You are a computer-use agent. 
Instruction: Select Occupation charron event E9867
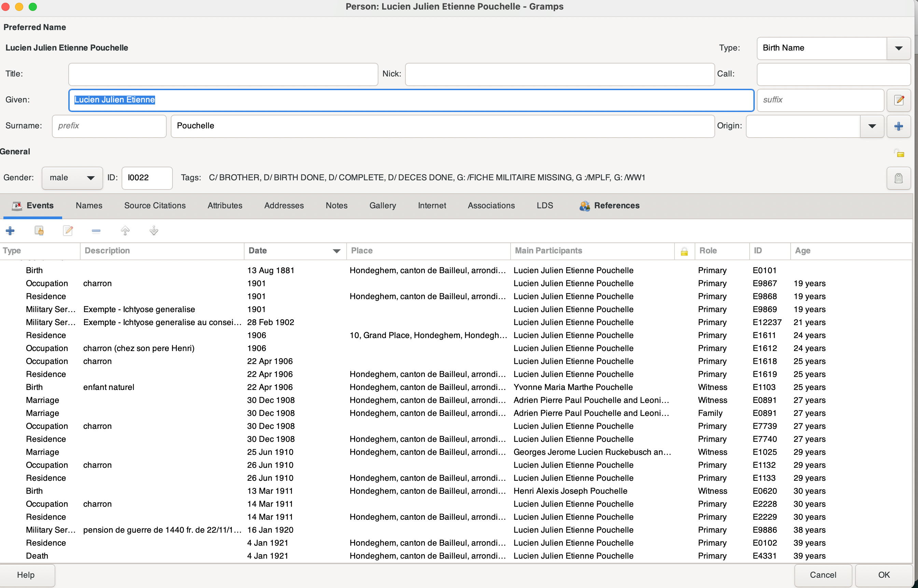click(456, 284)
